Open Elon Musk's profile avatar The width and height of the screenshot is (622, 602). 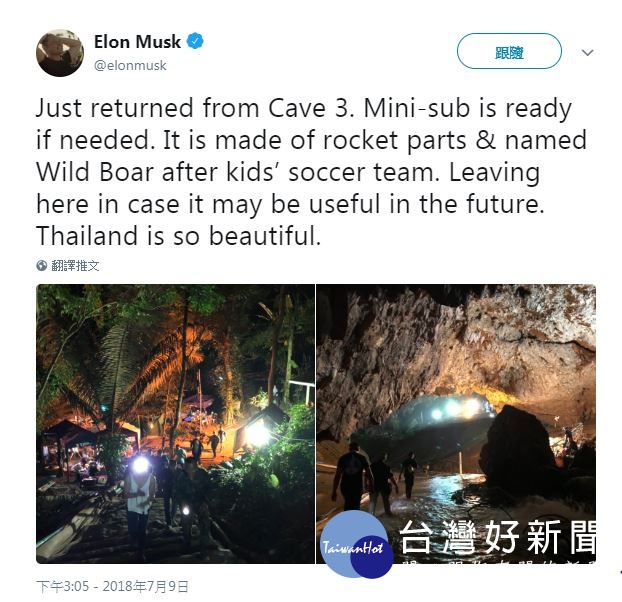pos(60,53)
